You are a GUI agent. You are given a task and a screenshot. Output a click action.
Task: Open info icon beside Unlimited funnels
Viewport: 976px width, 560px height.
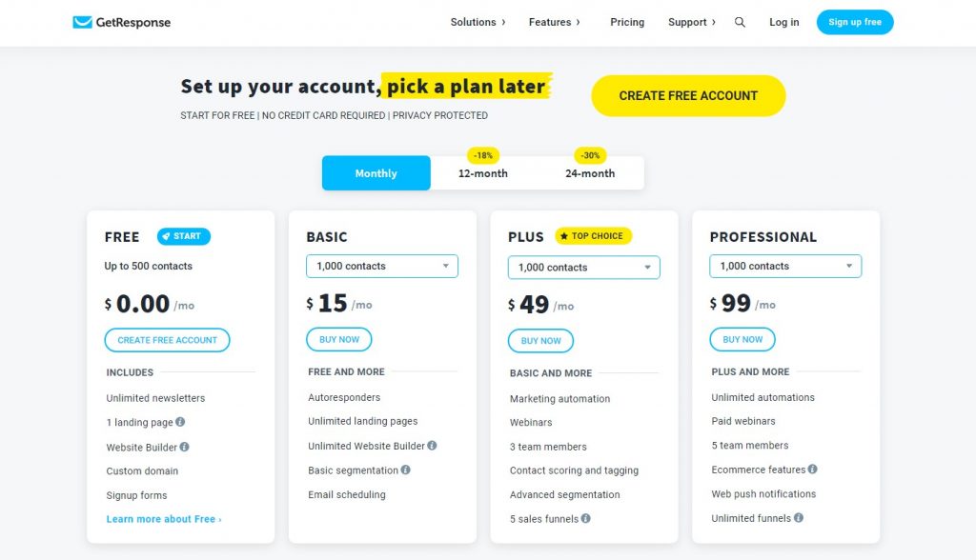click(x=799, y=518)
